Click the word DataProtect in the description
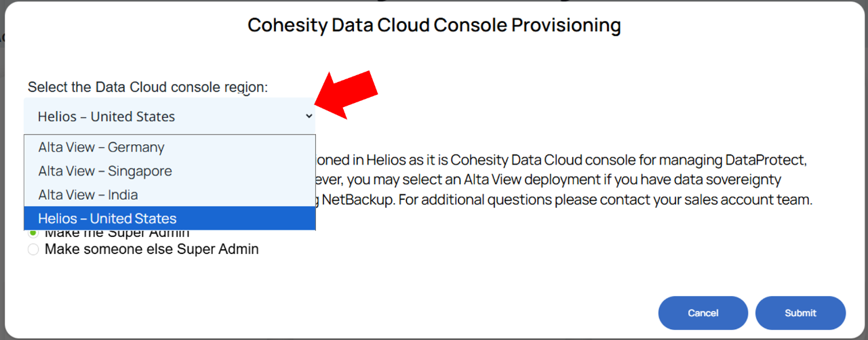 764,161
